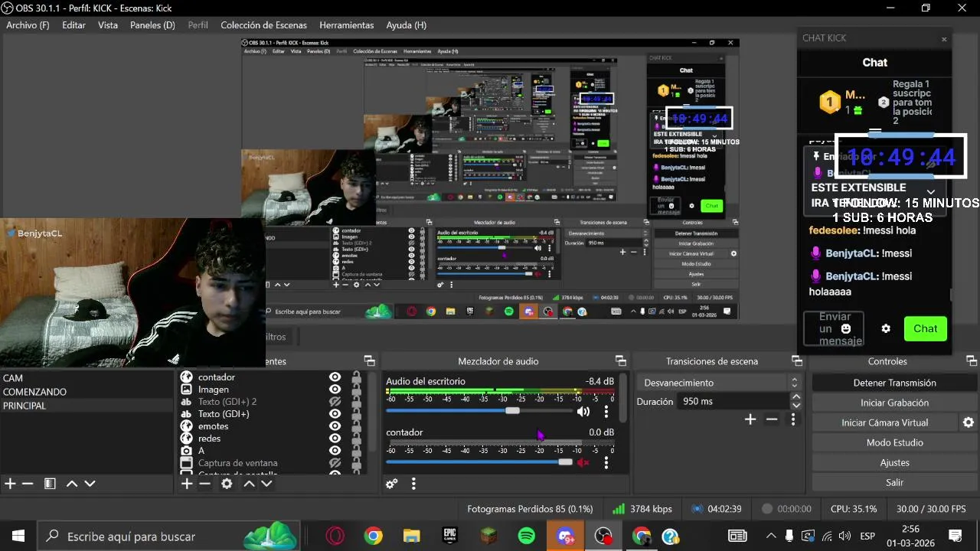Open the Herramientas menu
980x551 pixels.
[x=347, y=25]
